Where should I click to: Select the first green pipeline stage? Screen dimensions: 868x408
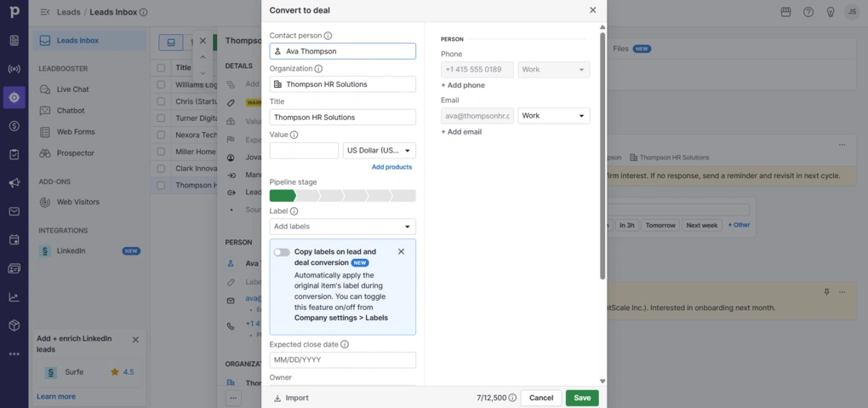pos(283,196)
